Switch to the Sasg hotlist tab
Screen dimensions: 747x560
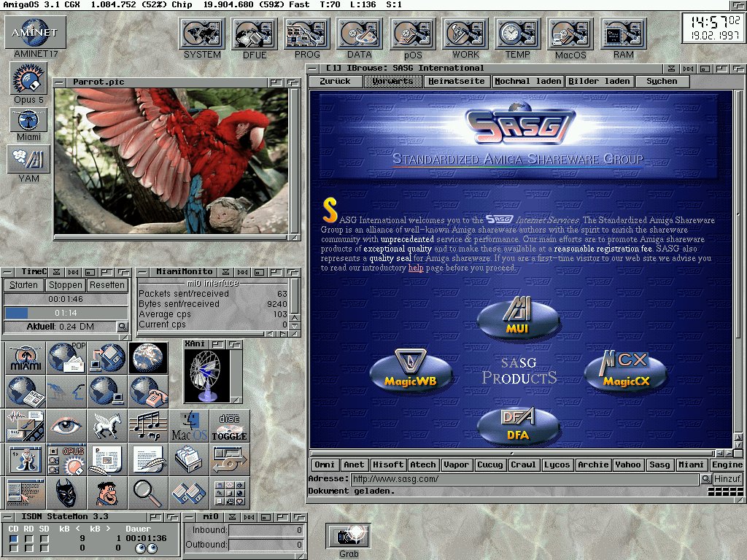click(659, 464)
